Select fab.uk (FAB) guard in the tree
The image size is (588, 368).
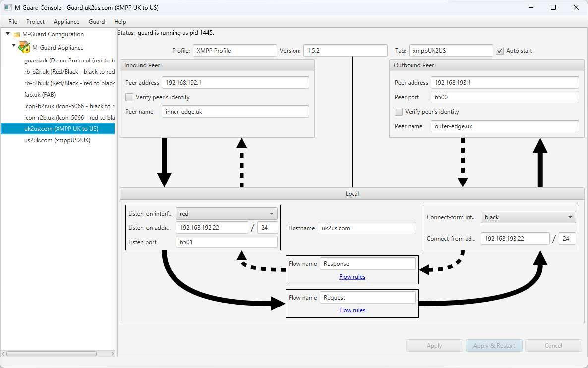[40, 95]
